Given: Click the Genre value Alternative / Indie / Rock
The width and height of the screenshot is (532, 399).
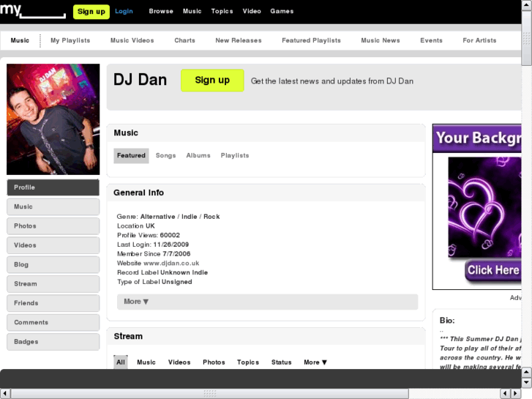Looking at the screenshot, I should pos(180,217).
